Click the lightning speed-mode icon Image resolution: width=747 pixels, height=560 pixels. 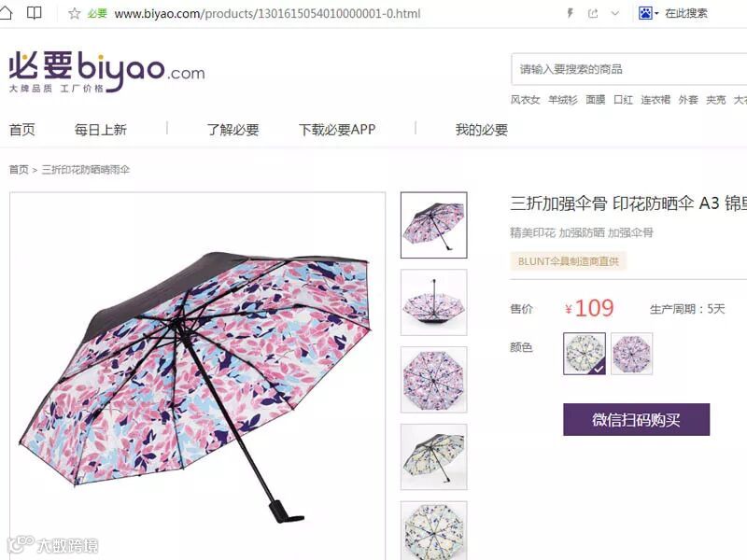click(570, 13)
